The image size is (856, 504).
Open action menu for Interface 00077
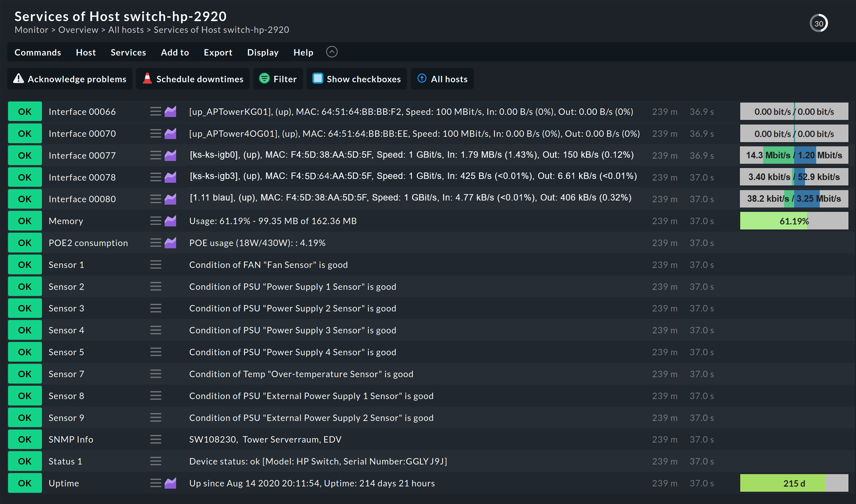[x=156, y=155]
